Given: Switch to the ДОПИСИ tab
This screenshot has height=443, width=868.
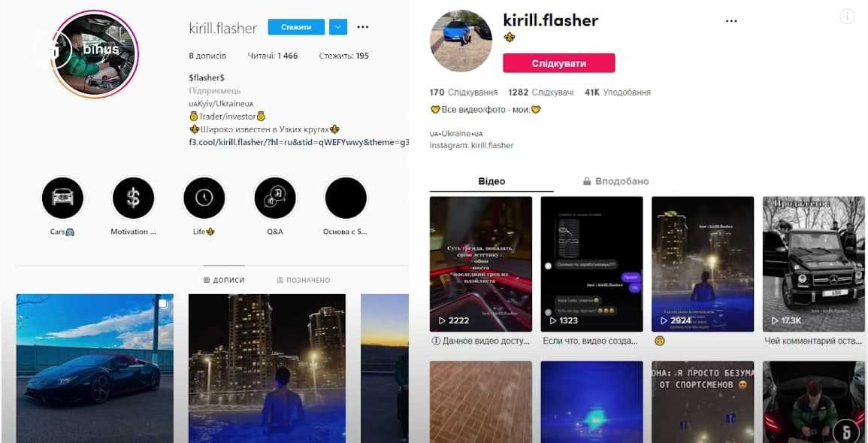Looking at the screenshot, I should click(224, 281).
